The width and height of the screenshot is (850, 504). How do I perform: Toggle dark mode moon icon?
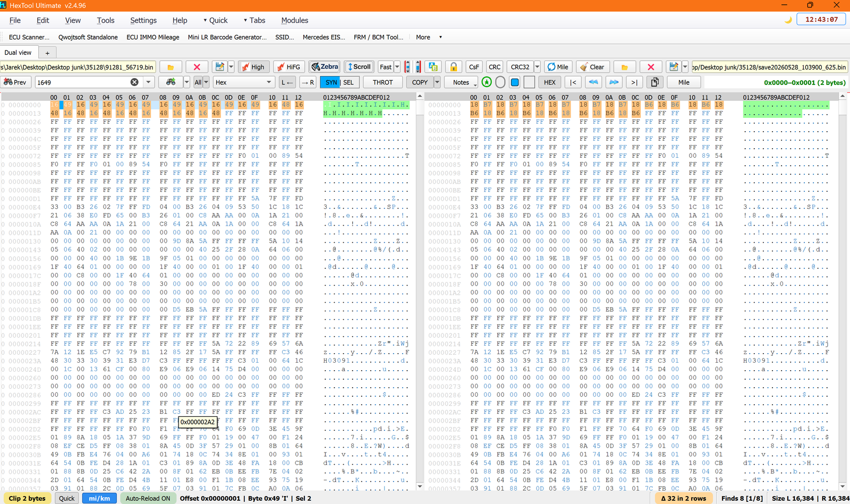coord(788,20)
